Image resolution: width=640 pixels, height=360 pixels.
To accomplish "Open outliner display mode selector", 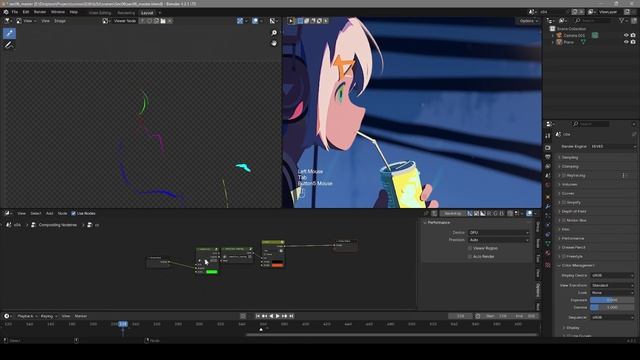I will 563,20.
